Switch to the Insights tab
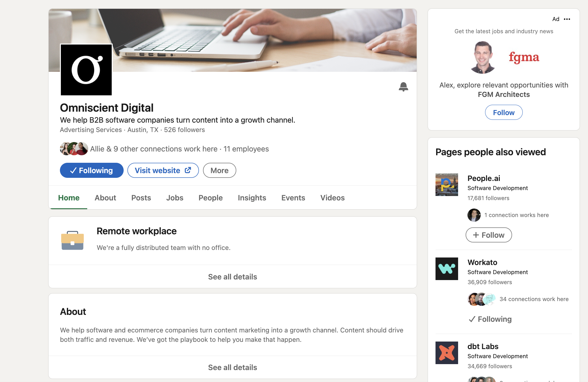Screen dimensions: 588x382 point(252,198)
